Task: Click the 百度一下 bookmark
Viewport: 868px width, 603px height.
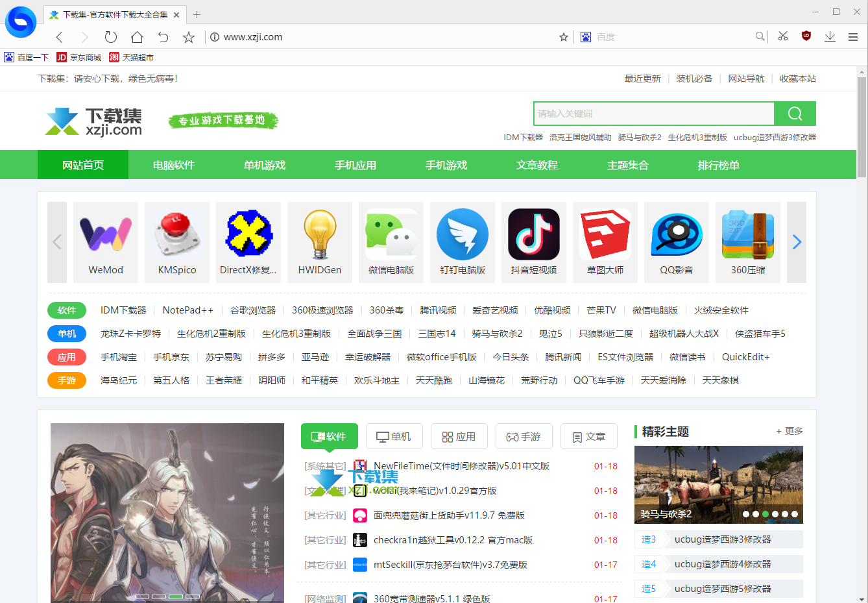Action: tap(27, 57)
